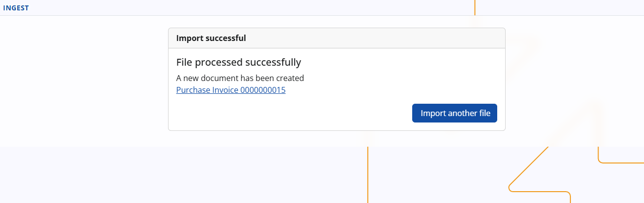Click the INGEST header label
Image resolution: width=644 pixels, height=203 pixels.
tap(16, 7)
